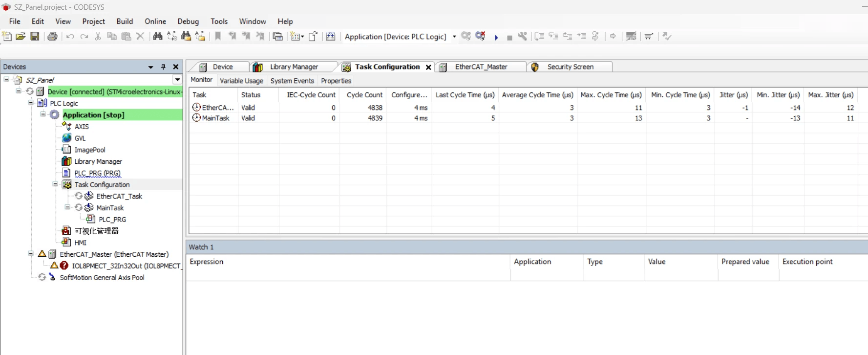
Task: Select PLC_PRG (PRG) in the tree
Action: (x=97, y=173)
